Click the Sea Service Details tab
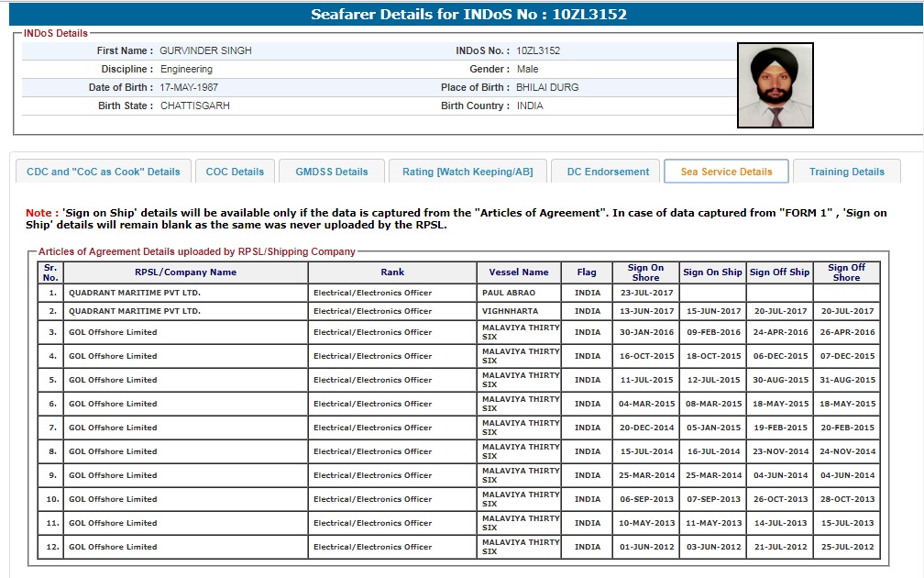The width and height of the screenshot is (924, 578). click(726, 172)
